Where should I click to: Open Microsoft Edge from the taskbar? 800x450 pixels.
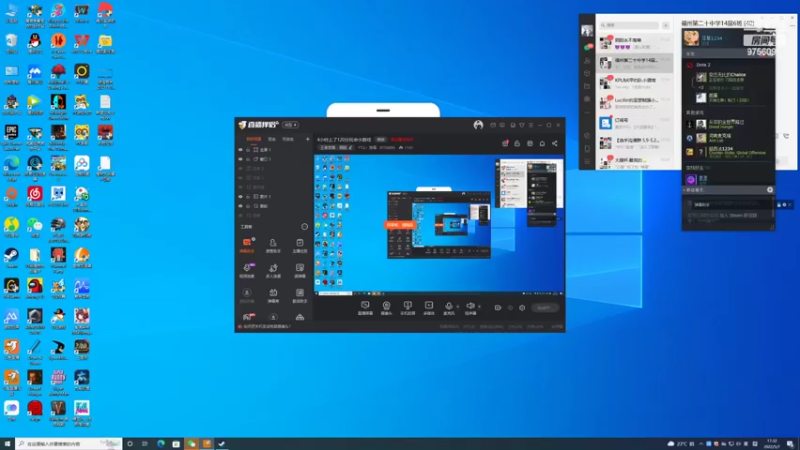[x=161, y=444]
